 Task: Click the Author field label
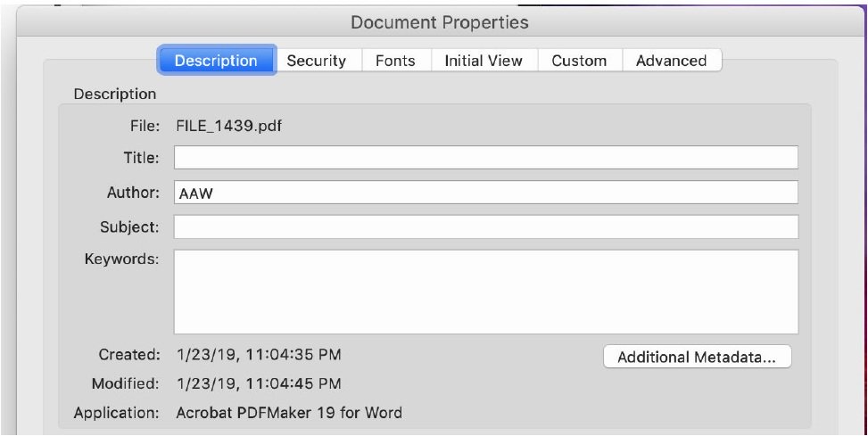pyautogui.click(x=133, y=193)
